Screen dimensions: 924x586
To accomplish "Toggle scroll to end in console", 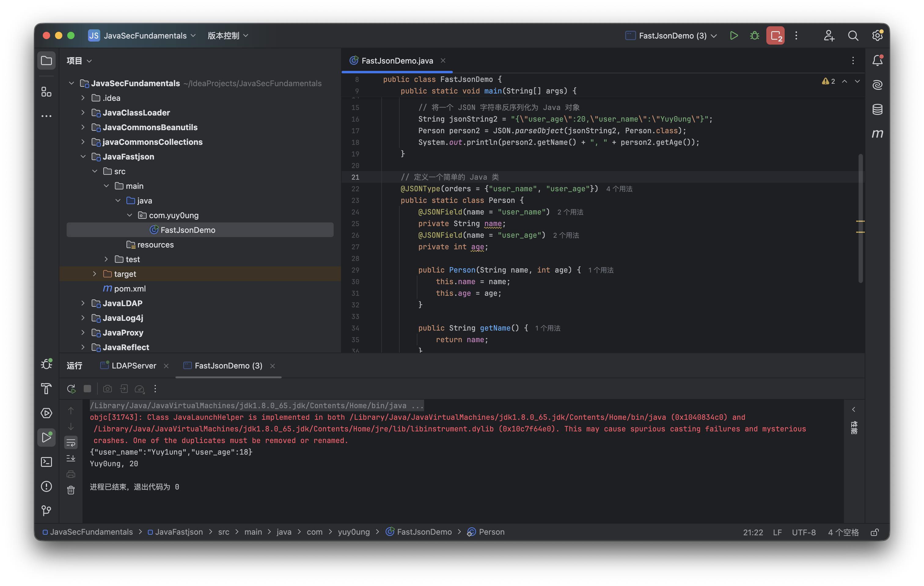I will click(71, 458).
